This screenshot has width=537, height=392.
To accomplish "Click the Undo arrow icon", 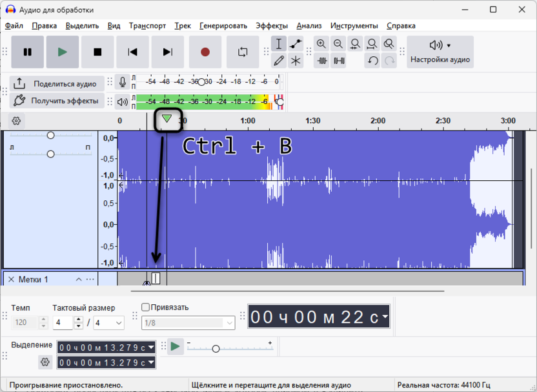I will [372, 61].
